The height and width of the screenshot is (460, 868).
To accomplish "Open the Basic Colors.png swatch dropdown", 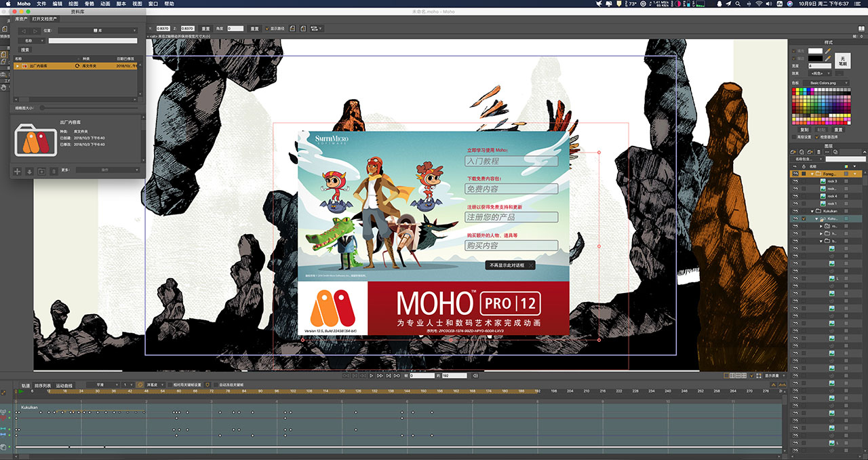I will [826, 83].
